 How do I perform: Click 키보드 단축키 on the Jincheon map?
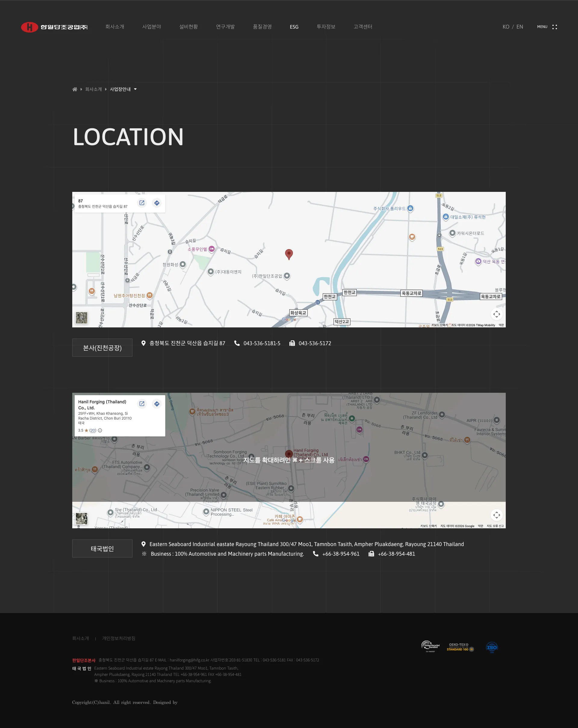[x=440, y=325]
